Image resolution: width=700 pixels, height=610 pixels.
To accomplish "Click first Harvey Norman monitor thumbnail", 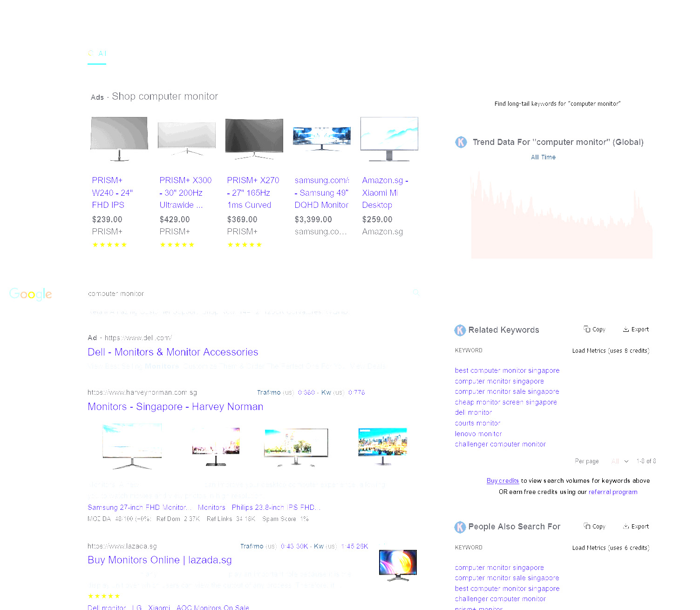I will (132, 446).
